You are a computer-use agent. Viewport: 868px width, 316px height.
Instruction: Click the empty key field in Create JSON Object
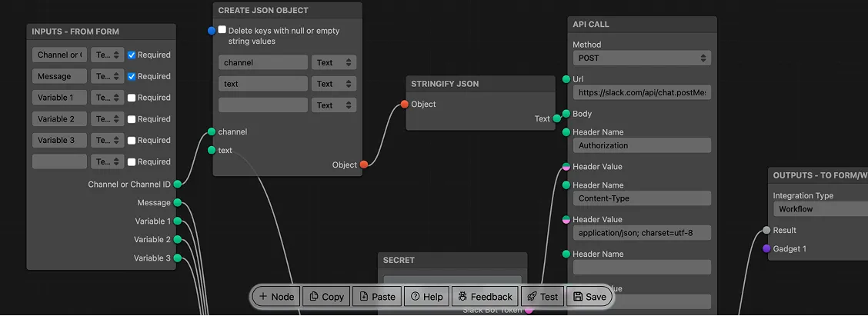[263, 105]
